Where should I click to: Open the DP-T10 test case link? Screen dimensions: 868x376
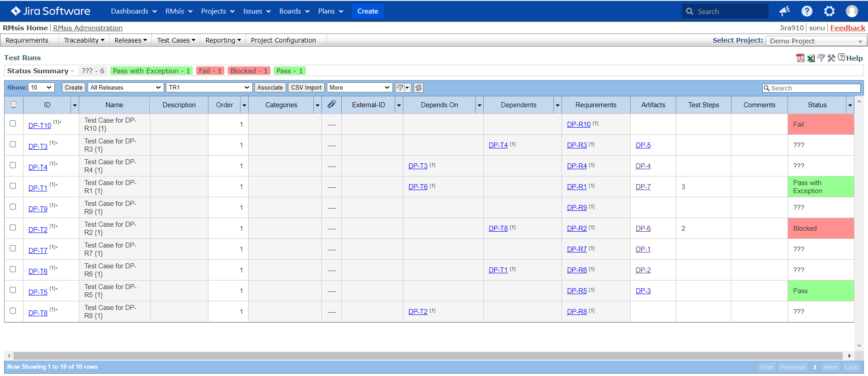(40, 126)
